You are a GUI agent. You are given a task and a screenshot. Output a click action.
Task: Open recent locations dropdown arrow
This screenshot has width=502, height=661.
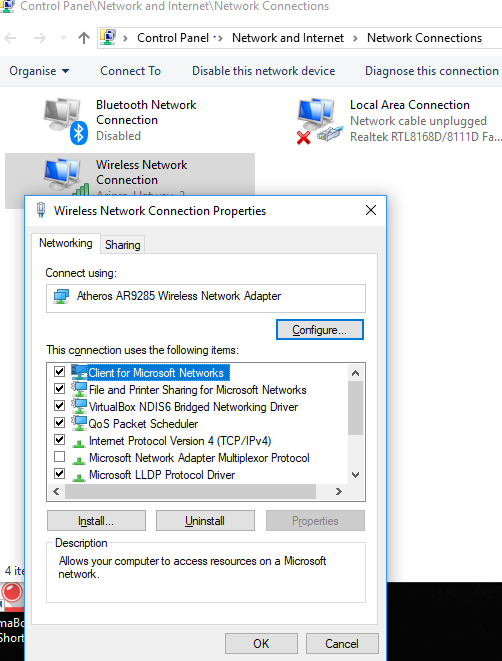[63, 38]
